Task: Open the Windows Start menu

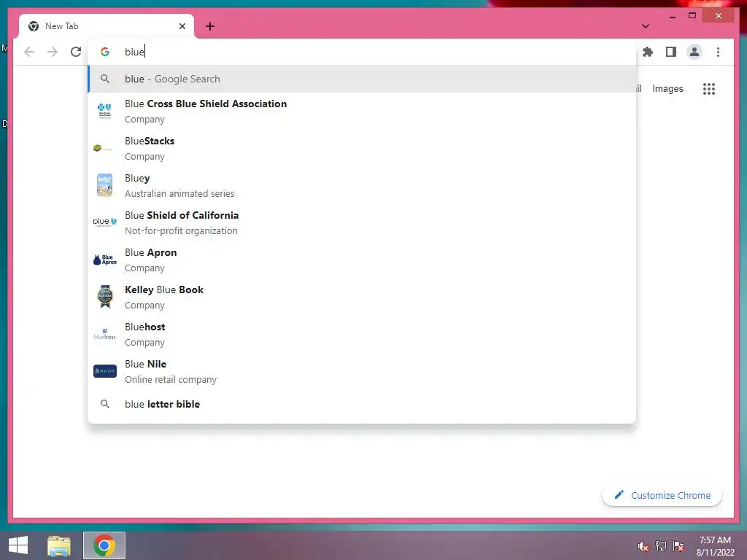Action: [x=18, y=545]
